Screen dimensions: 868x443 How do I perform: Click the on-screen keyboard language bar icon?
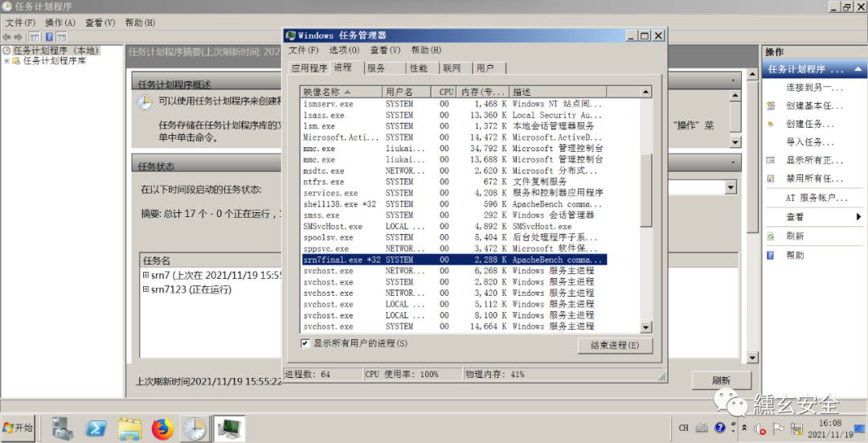(702, 428)
